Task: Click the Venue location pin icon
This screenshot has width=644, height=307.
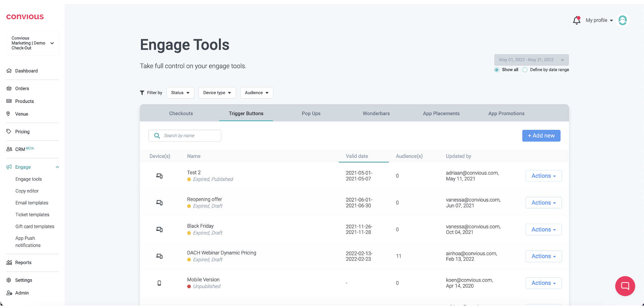Action: pos(8,114)
